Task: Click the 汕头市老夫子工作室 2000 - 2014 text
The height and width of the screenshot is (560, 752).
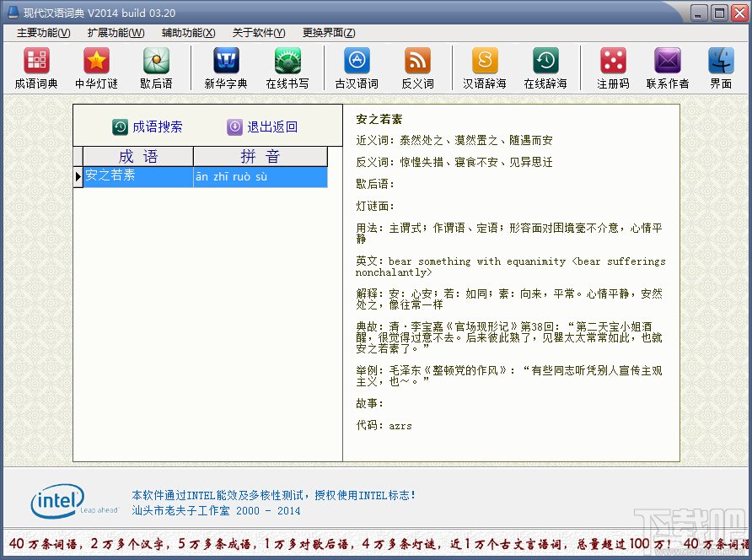Action: point(217,510)
